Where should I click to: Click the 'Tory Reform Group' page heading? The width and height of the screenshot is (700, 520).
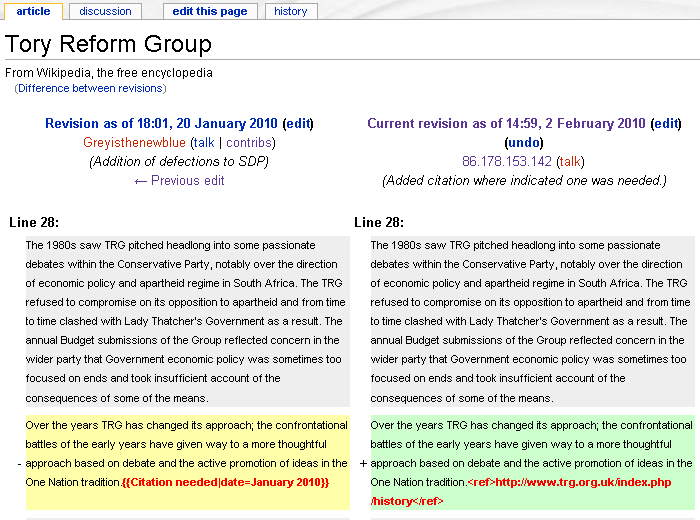tap(108, 45)
